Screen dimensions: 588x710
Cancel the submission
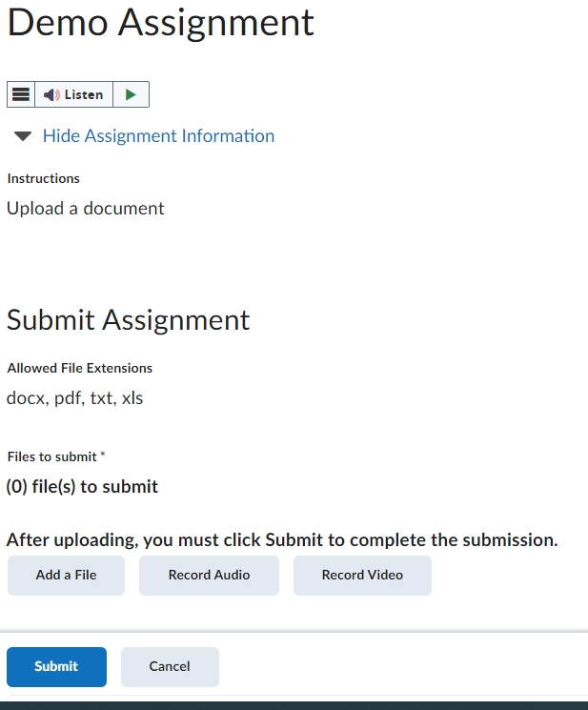click(x=170, y=667)
